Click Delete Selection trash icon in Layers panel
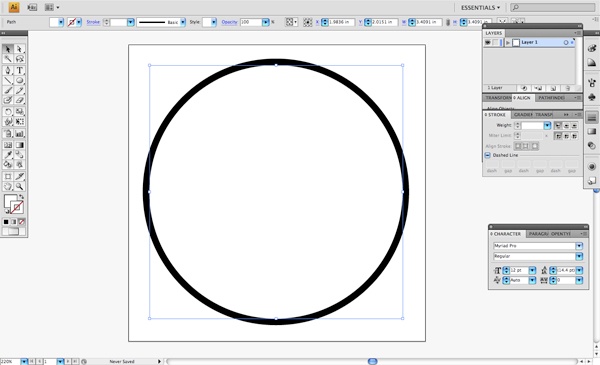Viewport: 600px width, 365px height. pyautogui.click(x=567, y=88)
